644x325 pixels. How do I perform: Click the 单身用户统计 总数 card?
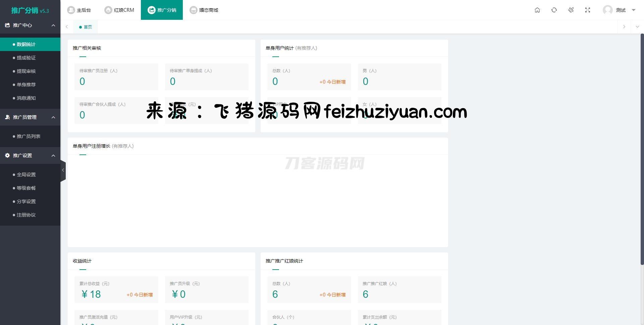coord(309,77)
